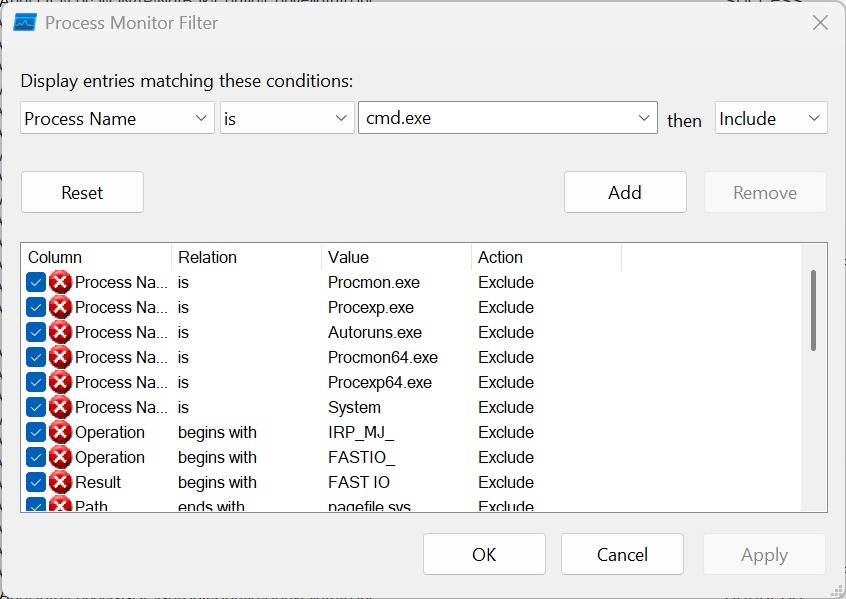Image resolution: width=846 pixels, height=599 pixels.
Task: Select the Procexp64.exe value text
Action: [x=380, y=382]
